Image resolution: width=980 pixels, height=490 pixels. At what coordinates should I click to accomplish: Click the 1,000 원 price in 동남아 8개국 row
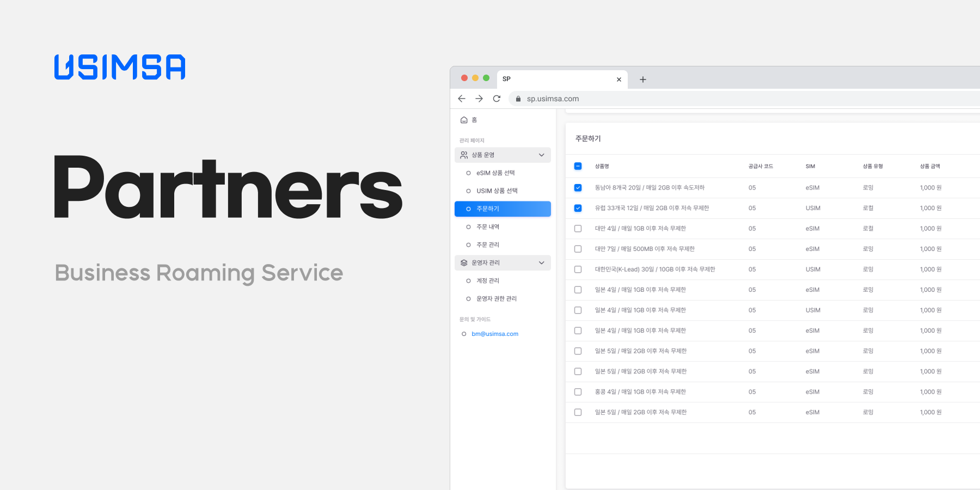click(930, 188)
